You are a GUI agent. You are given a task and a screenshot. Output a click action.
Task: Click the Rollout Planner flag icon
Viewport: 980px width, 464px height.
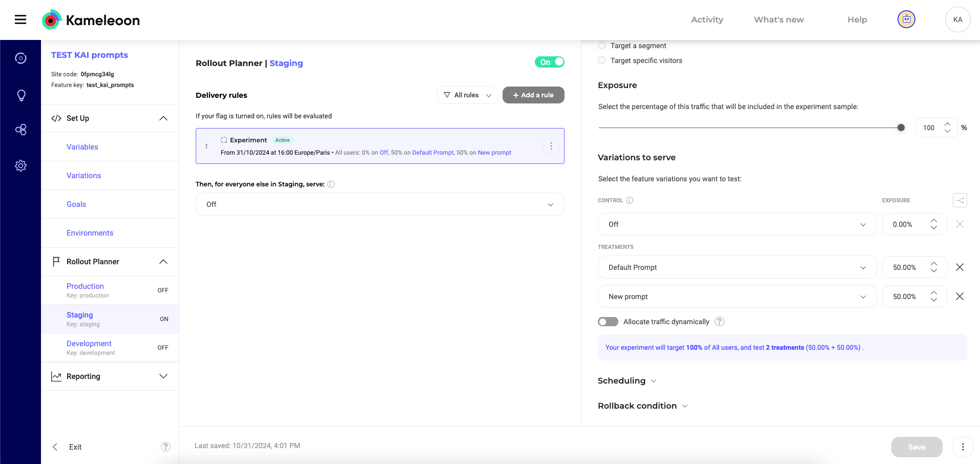(56, 262)
